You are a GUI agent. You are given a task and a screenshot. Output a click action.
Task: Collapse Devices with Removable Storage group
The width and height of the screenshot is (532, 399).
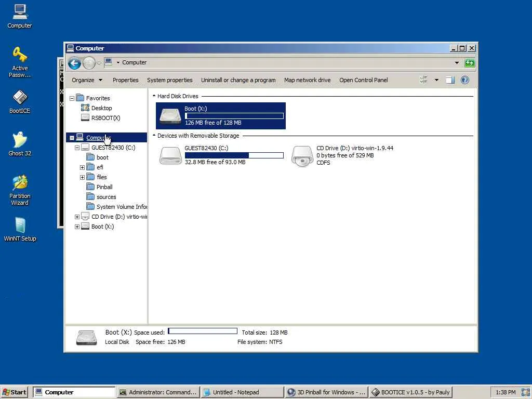tap(154, 136)
